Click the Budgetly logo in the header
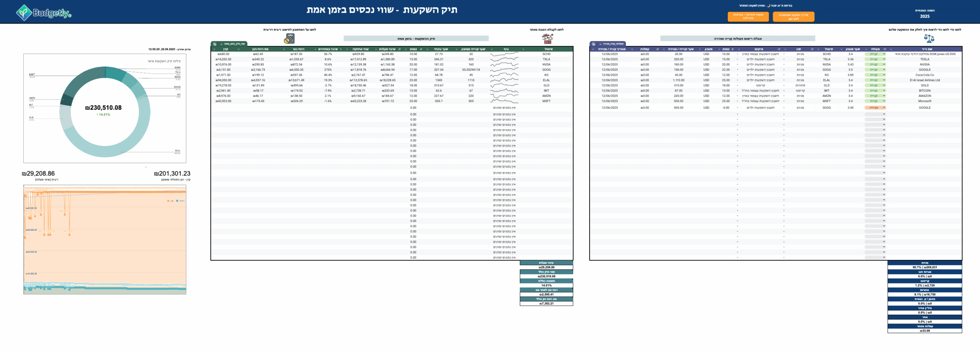This screenshot has width=980, height=353. click(44, 13)
